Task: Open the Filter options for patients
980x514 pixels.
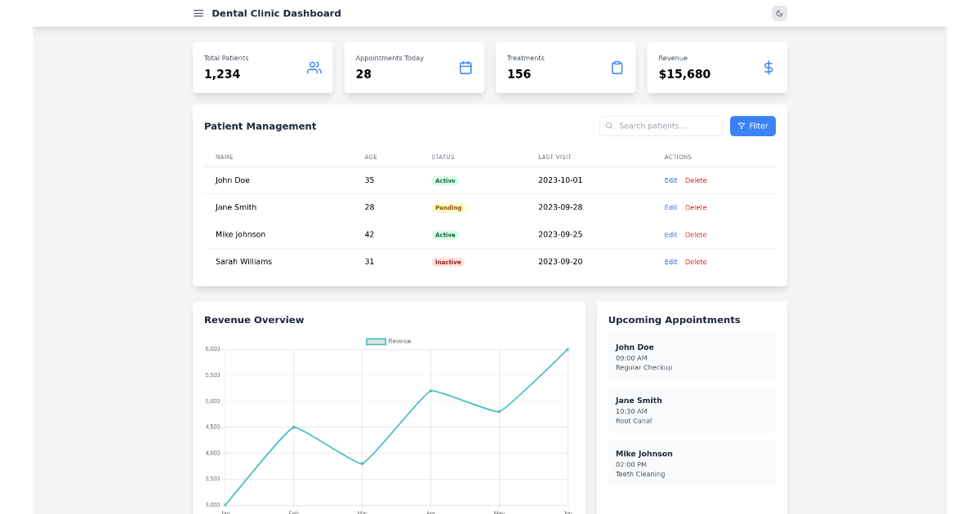Action: (x=752, y=126)
